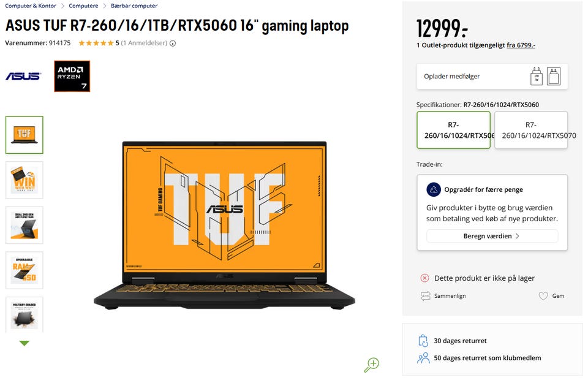Click the five-star rating
Screen dimensions: 588x380
pyautogui.click(x=96, y=43)
